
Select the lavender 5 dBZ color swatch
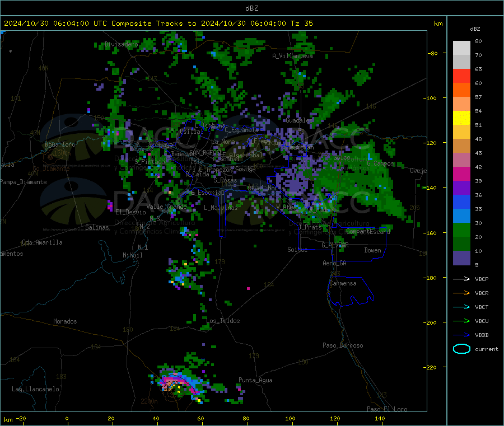point(461,258)
